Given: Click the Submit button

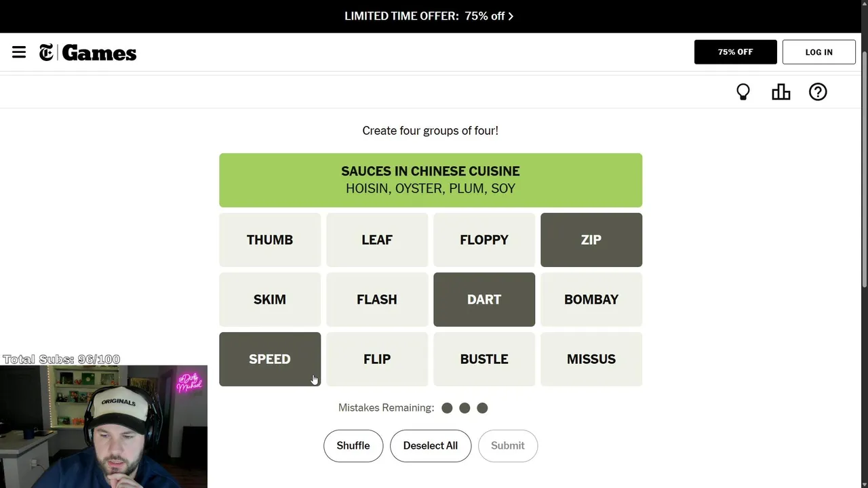Looking at the screenshot, I should click(x=507, y=446).
